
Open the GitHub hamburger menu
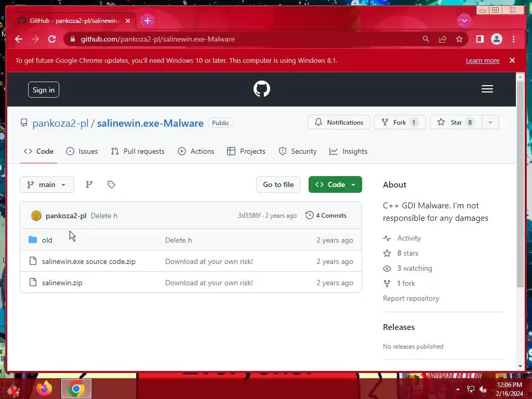pyautogui.click(x=487, y=89)
